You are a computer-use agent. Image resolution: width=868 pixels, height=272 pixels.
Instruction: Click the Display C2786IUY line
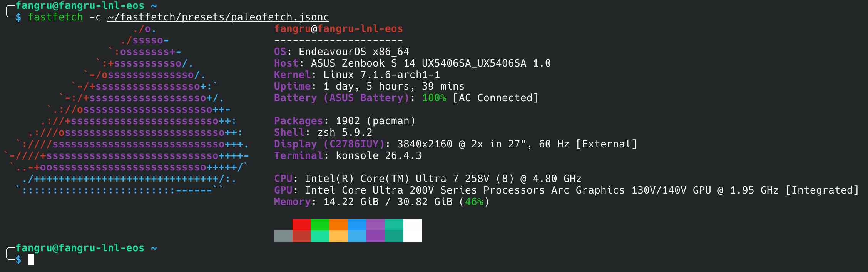455,144
